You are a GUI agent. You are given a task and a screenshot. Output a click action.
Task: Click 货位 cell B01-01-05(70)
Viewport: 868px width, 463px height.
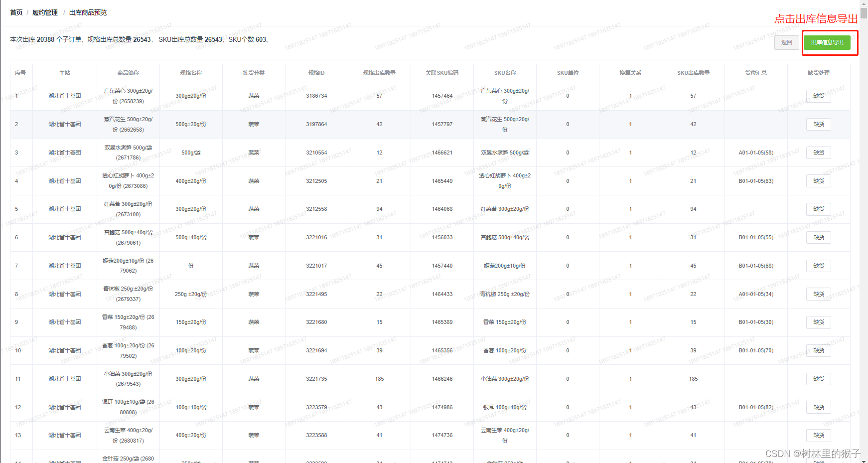(x=756, y=350)
